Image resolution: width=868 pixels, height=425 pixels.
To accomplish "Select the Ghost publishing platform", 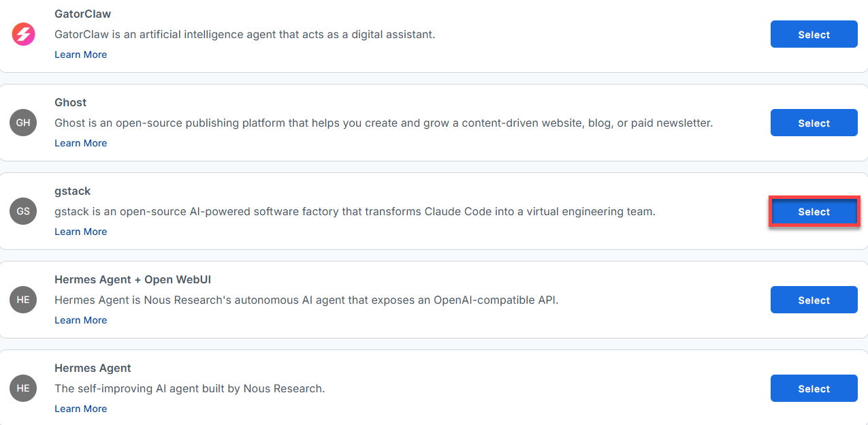I will tap(814, 123).
